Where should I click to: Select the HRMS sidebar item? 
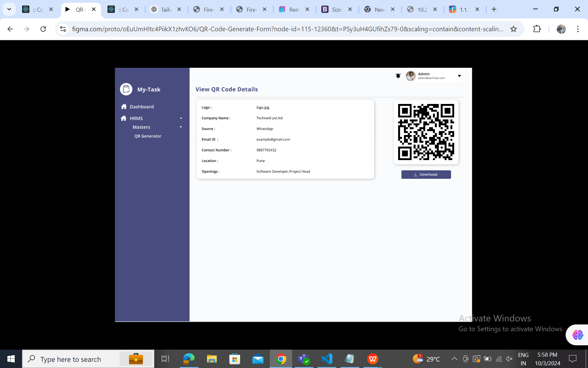pyautogui.click(x=136, y=118)
